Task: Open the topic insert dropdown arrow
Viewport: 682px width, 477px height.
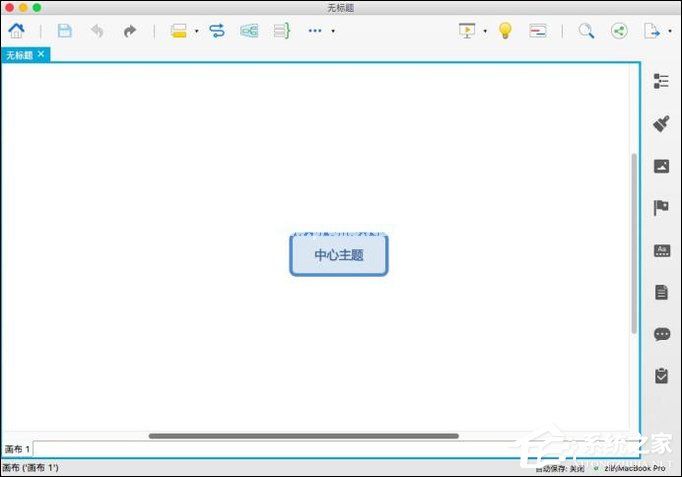Action: coord(197,31)
